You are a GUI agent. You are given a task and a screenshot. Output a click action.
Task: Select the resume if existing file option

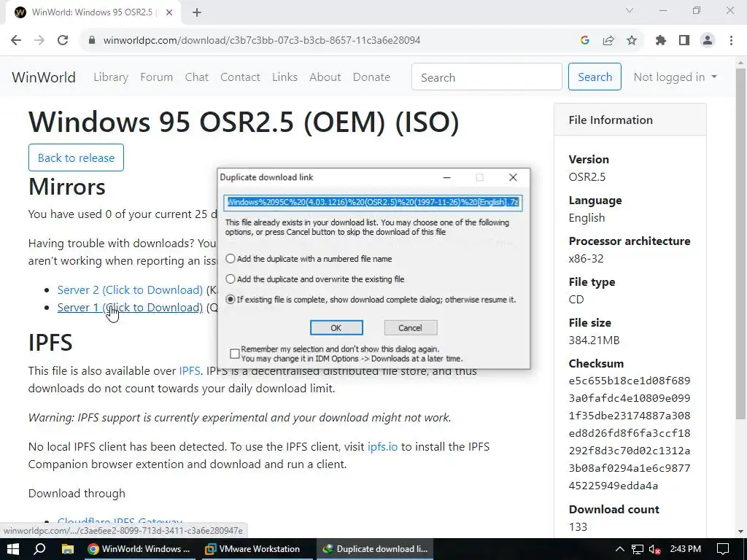coord(231,300)
